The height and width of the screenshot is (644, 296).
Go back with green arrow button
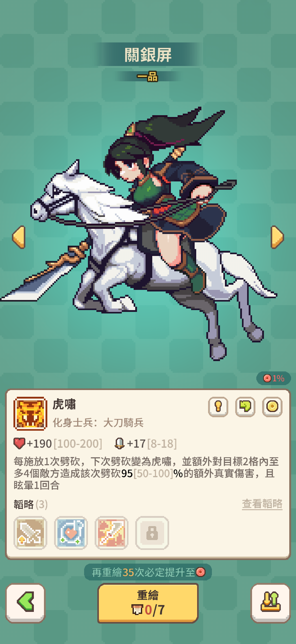[x=26, y=603]
